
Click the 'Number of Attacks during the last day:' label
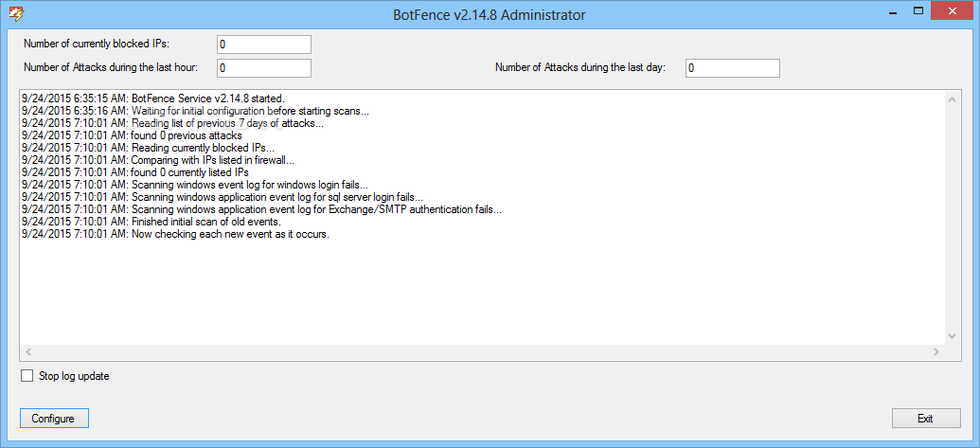tap(580, 67)
